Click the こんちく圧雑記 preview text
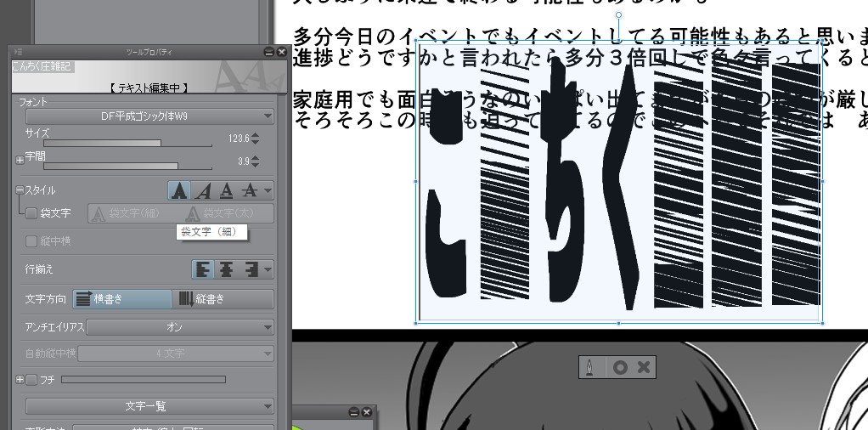This screenshot has width=868, height=430. coord(42,66)
